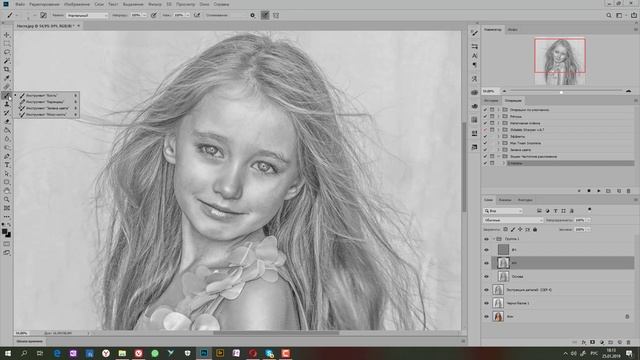
Task: Create new adjustment layer half-circle icon
Action: (602, 342)
